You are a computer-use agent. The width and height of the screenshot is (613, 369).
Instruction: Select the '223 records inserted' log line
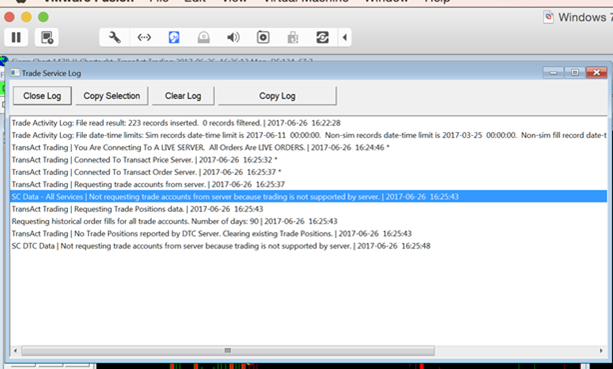tap(308, 123)
